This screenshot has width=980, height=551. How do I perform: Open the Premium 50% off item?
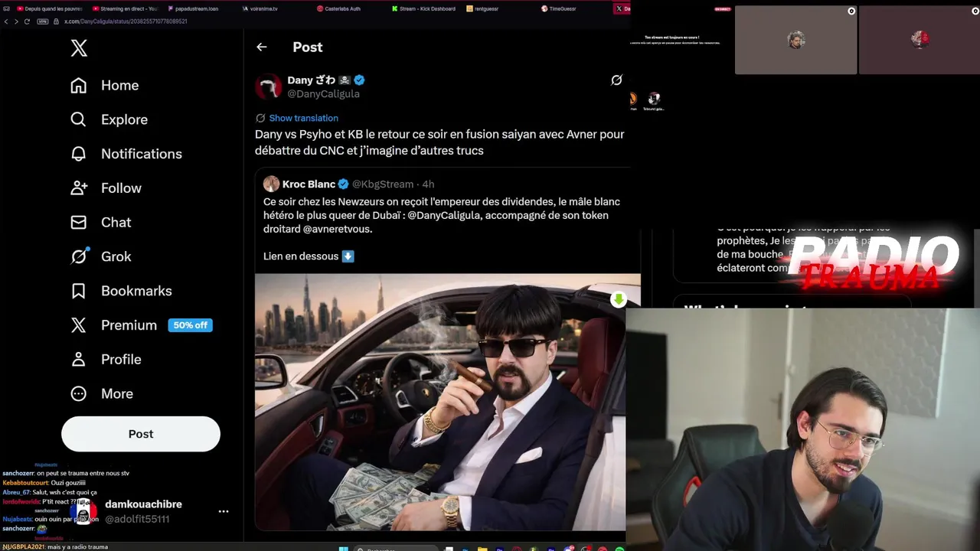pyautogui.click(x=141, y=325)
